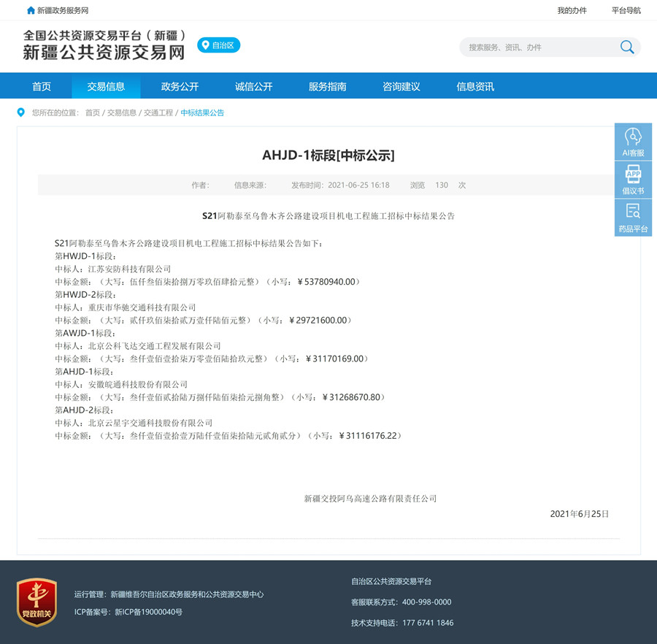Click the 自治区公共资源交易平台 footer text

391,581
